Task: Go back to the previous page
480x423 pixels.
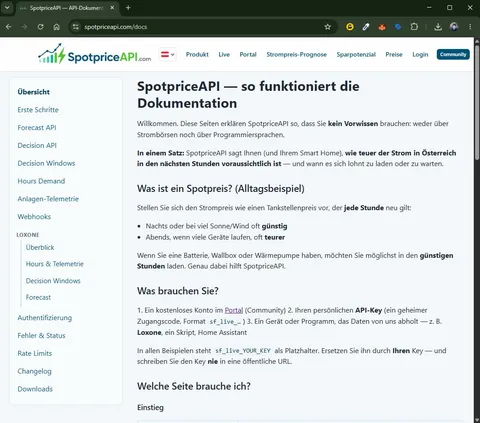Action: pyautogui.click(x=9, y=27)
